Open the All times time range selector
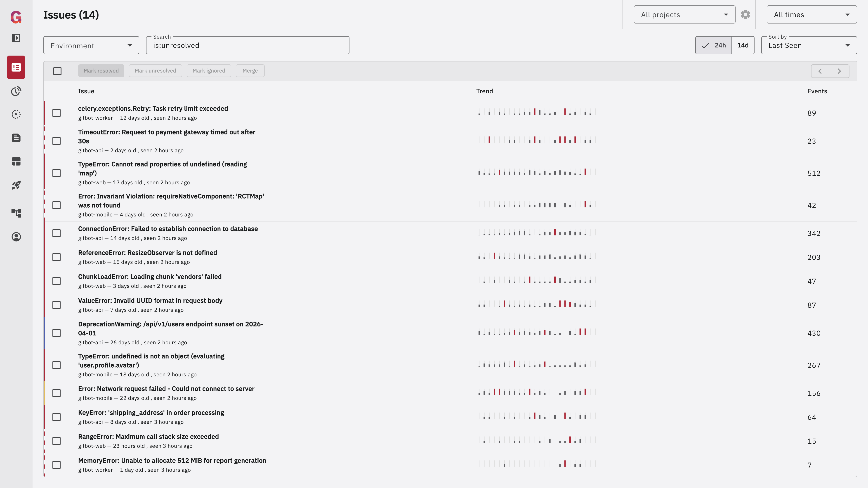This screenshot has width=868, height=488. pyautogui.click(x=811, y=14)
